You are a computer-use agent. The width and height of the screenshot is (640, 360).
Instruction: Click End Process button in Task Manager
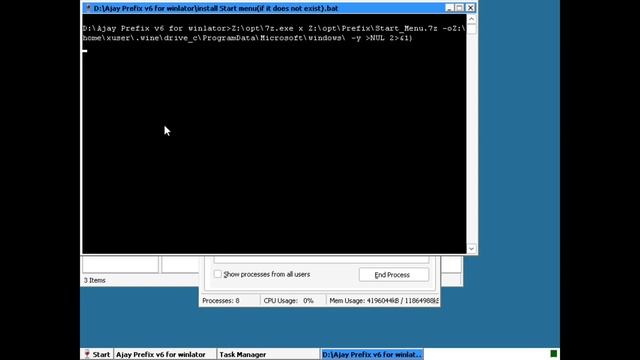(x=393, y=275)
